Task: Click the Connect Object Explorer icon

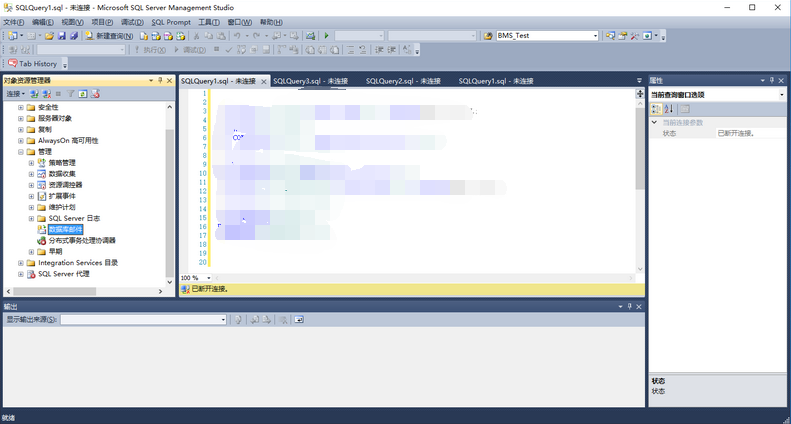Action: [x=34, y=94]
